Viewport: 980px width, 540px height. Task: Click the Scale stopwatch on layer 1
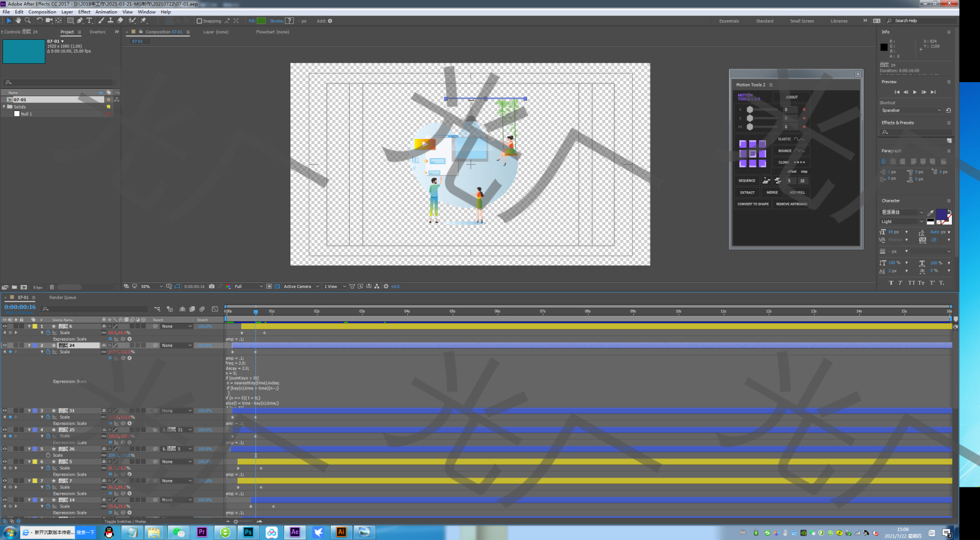click(48, 333)
